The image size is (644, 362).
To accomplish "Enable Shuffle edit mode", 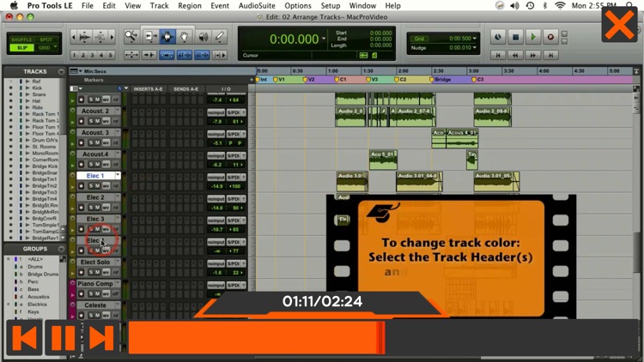I will [21, 39].
